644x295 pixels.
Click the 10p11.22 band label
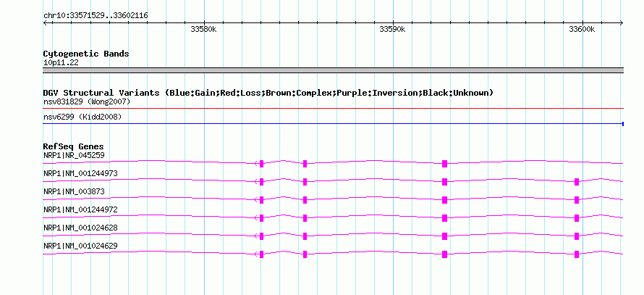tap(61, 63)
